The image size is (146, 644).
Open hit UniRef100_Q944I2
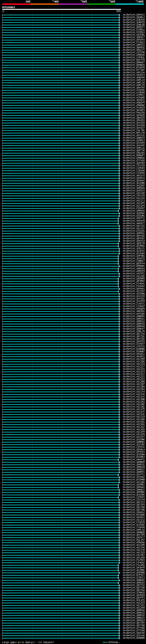click(x=134, y=15)
